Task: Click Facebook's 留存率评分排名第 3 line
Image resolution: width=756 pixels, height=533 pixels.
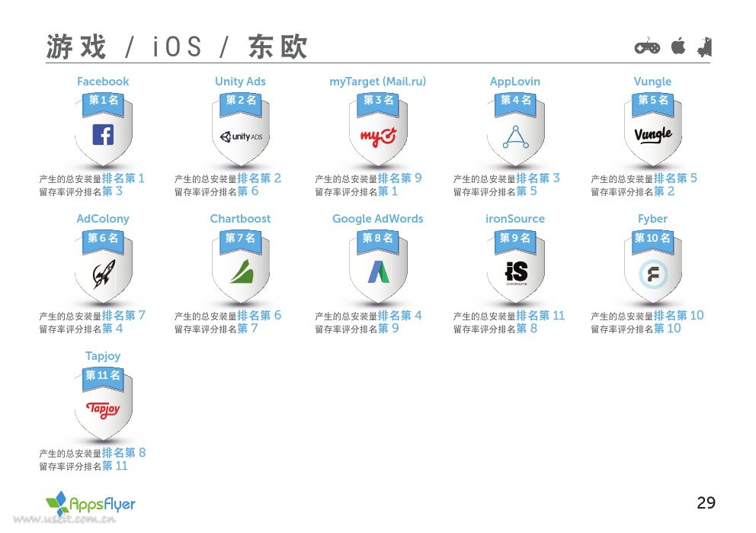Action: click(x=81, y=191)
